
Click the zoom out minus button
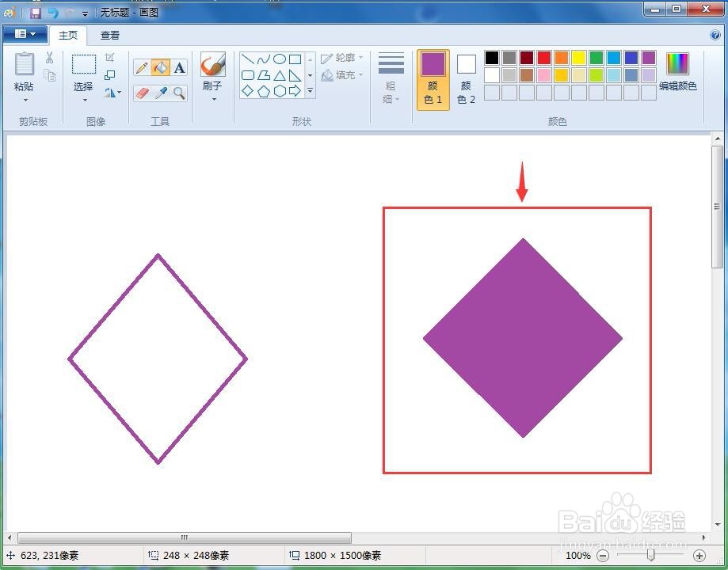(x=602, y=555)
